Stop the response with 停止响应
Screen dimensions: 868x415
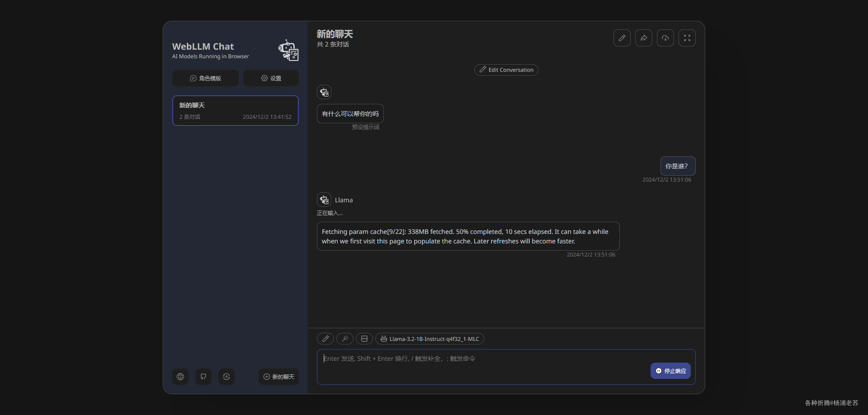coord(670,371)
